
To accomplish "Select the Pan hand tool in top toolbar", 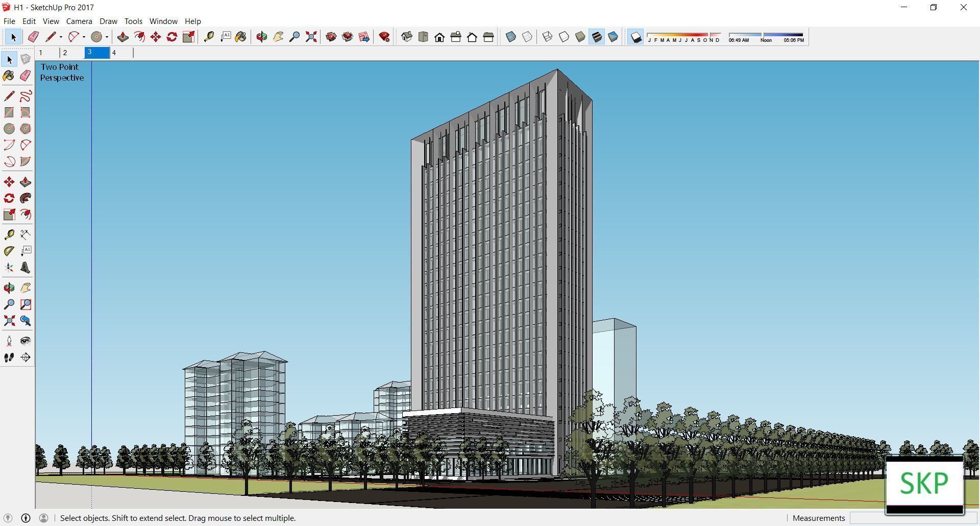I will point(278,37).
